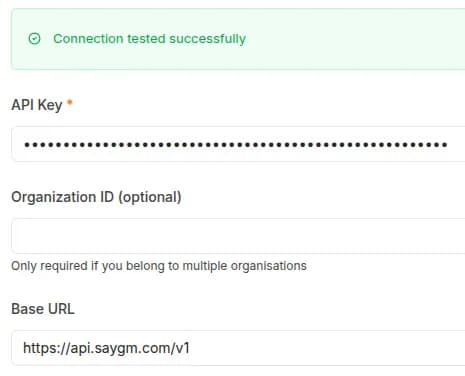Screen dimensions: 465x376
Task: Click the 'Base URL' label
Action: point(43,309)
